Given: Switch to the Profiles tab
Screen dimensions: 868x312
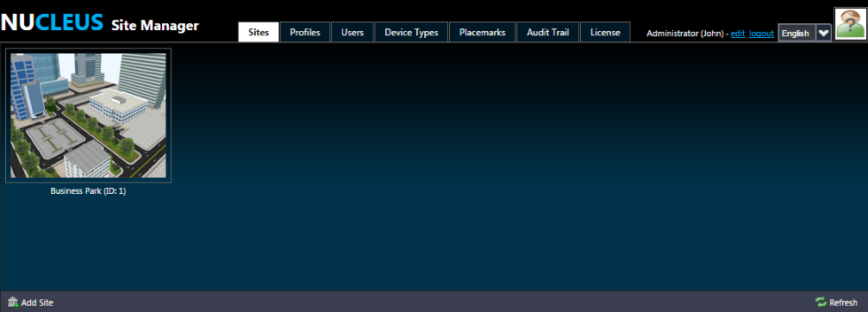Looking at the screenshot, I should pyautogui.click(x=305, y=32).
